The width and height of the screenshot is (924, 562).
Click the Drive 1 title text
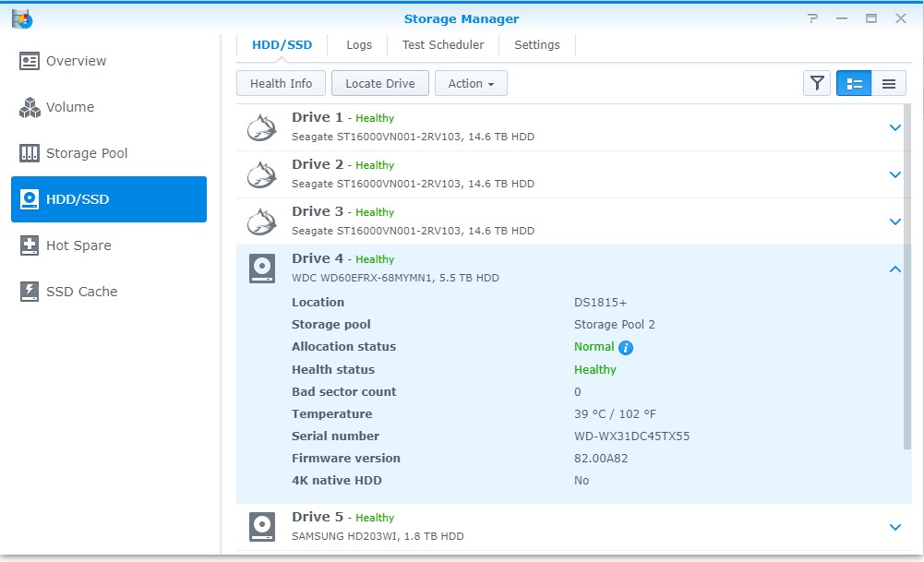[317, 117]
